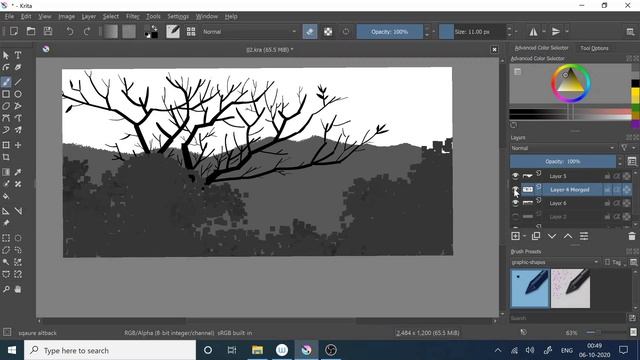Image resolution: width=640 pixels, height=360 pixels.
Task: Redo the last undone action
Action: coord(87,31)
